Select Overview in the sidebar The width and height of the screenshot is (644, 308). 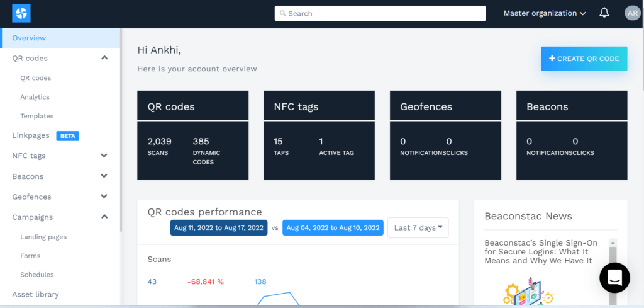coord(60,38)
